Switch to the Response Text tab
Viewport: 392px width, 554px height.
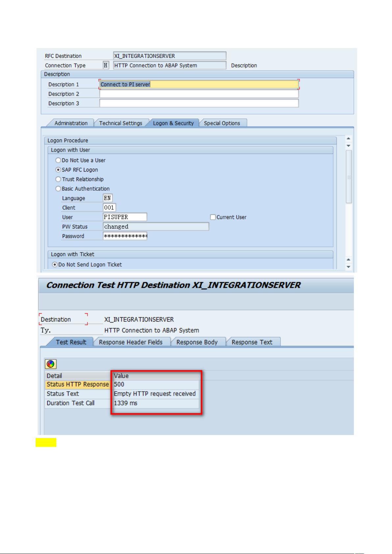252,342
